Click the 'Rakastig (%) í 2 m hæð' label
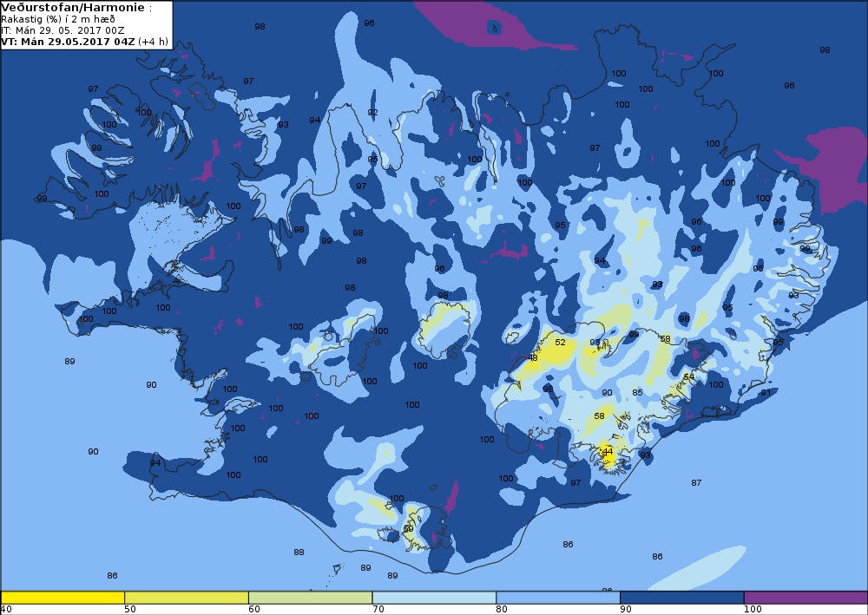868x615 pixels. (x=58, y=19)
